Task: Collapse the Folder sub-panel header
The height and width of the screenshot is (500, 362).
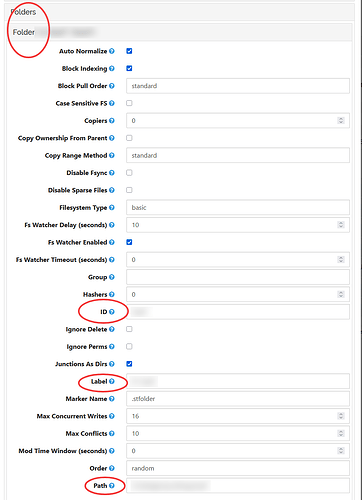Action: [x=180, y=32]
